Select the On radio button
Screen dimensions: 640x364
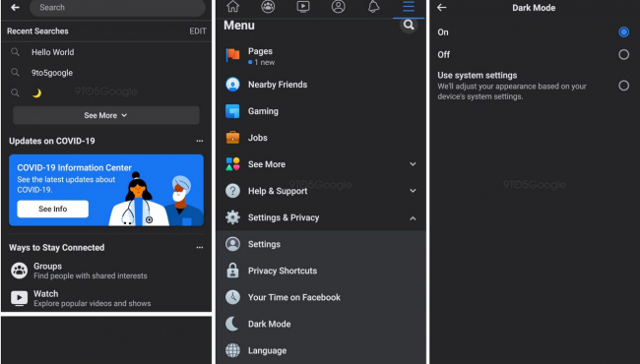(623, 31)
